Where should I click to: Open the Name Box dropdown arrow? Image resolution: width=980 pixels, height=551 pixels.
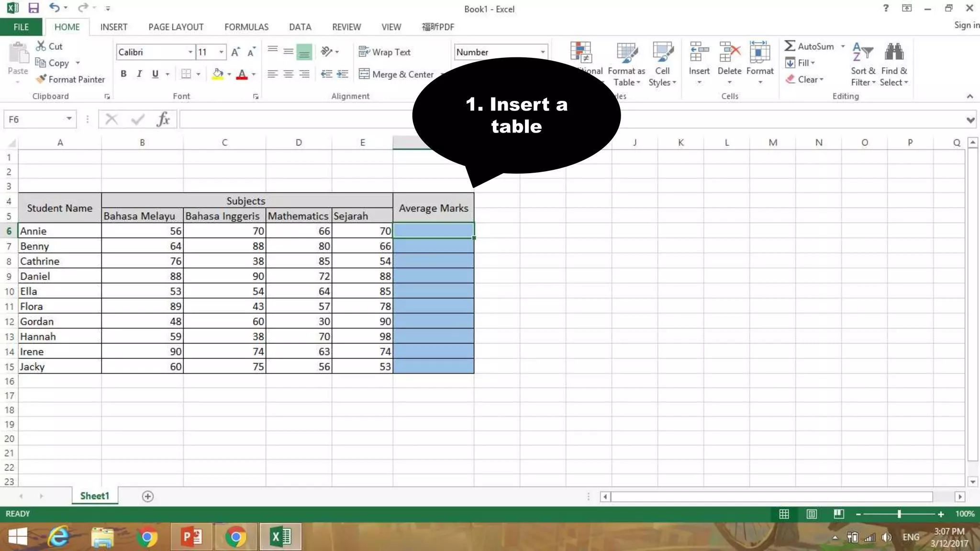69,119
